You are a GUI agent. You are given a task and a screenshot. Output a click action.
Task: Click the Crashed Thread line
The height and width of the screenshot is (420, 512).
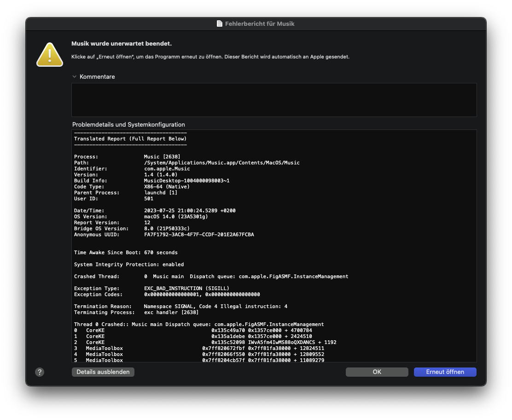tap(211, 277)
